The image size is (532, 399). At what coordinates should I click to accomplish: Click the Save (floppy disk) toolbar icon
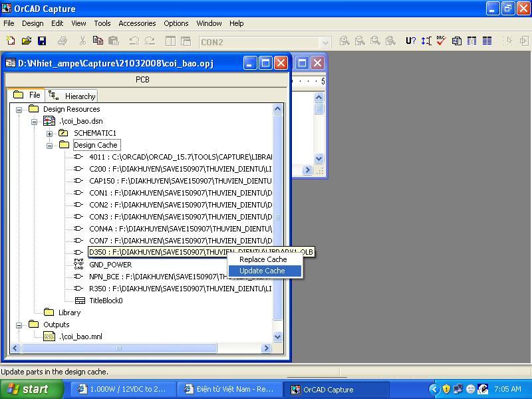pos(42,41)
